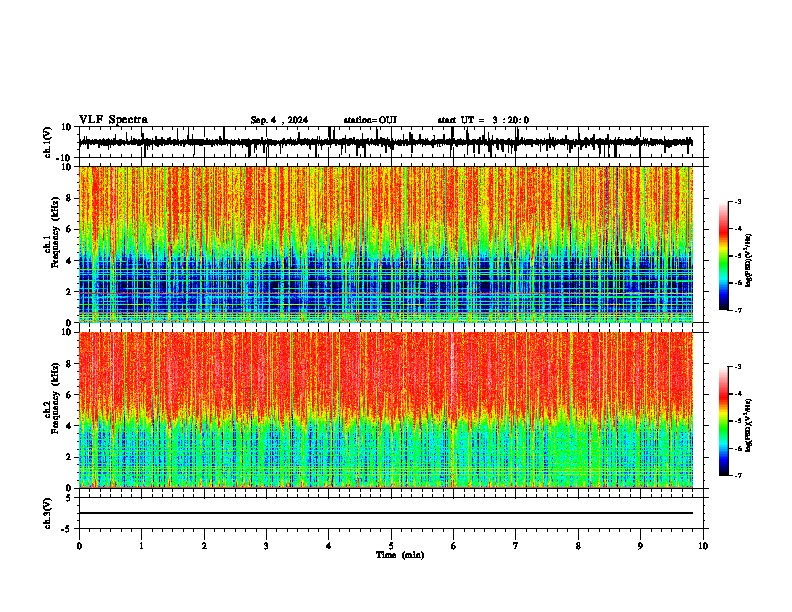Click the "-7" tick on ch.1 colorbar
Image resolution: width=792 pixels, height=612 pixels.
point(737,310)
